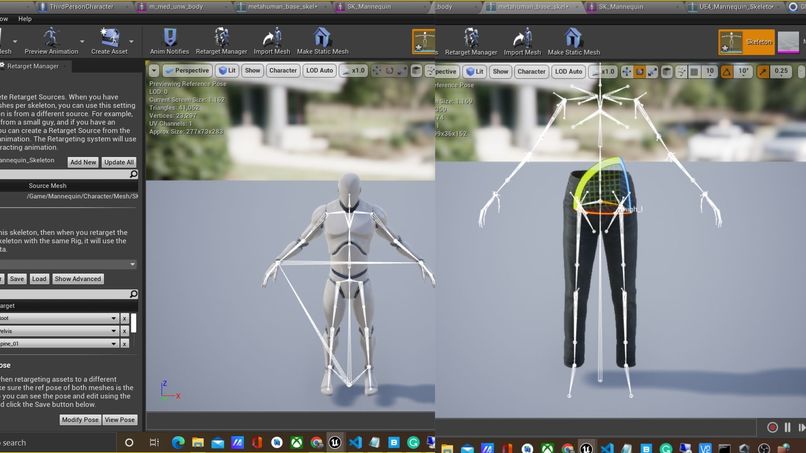Toggle surface snapping icon in right viewport
Screen dimensions: 806x453
(x=681, y=72)
